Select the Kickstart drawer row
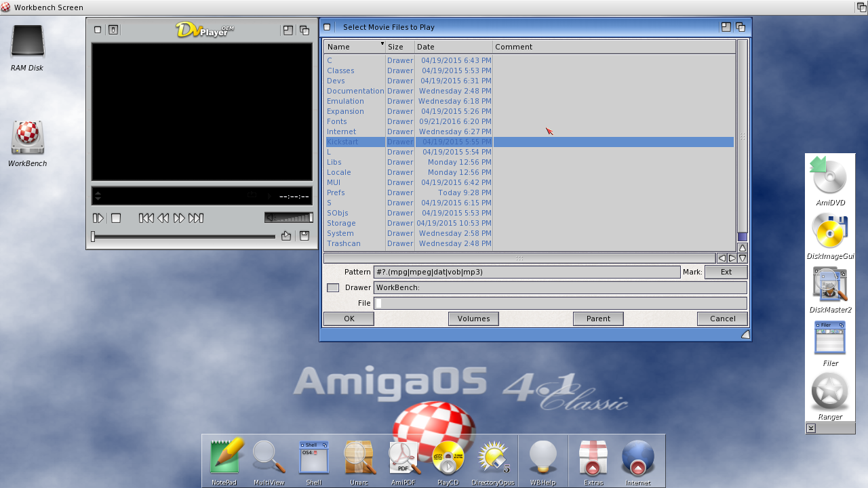This screenshot has width=868, height=488. [x=530, y=142]
